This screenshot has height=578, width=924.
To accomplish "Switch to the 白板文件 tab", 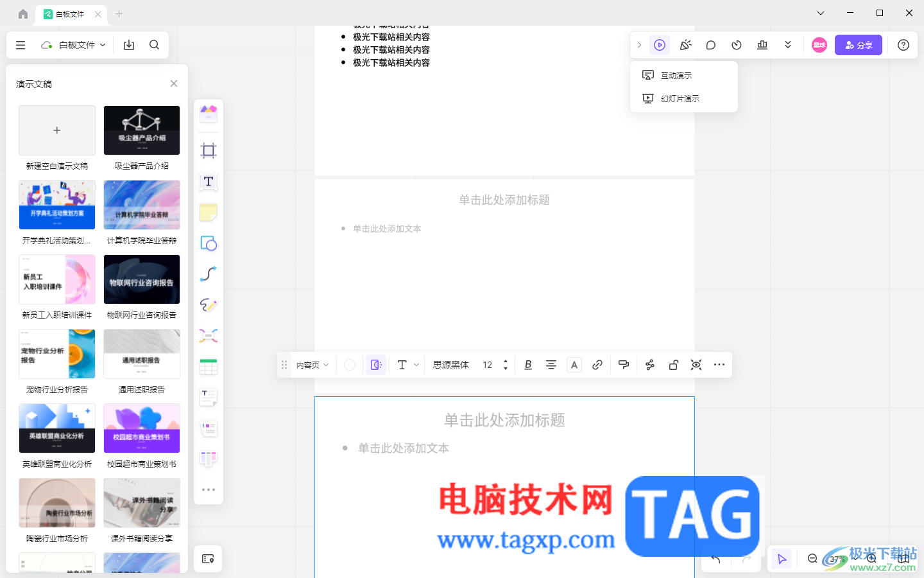I will pos(71,13).
